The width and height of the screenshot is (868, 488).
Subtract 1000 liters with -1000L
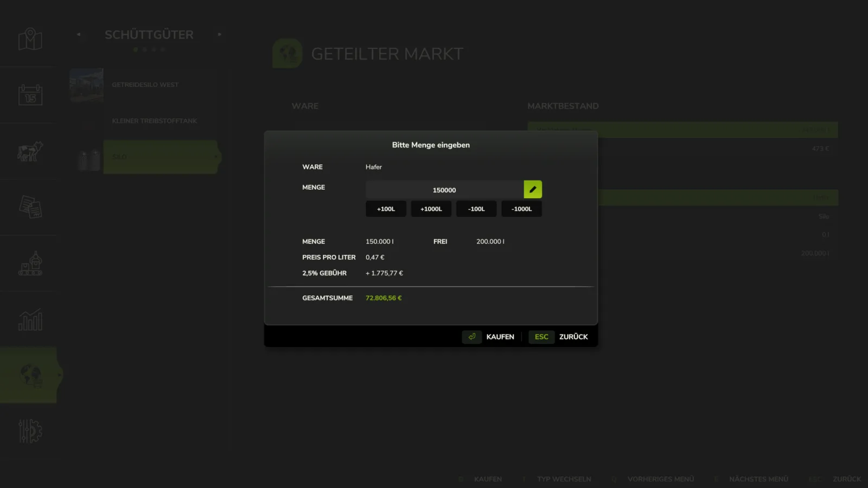(522, 209)
